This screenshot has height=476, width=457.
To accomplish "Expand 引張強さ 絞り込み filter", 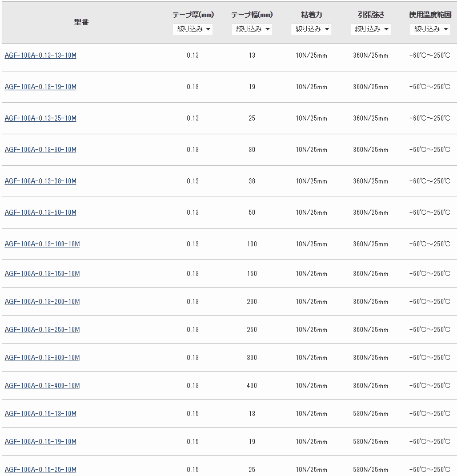I will [371, 29].
